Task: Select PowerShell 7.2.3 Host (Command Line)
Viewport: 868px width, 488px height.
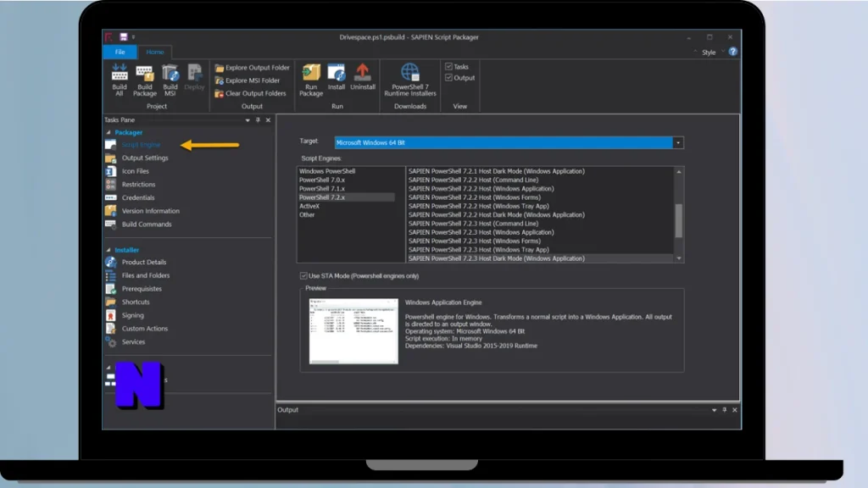Action: tap(473, 224)
